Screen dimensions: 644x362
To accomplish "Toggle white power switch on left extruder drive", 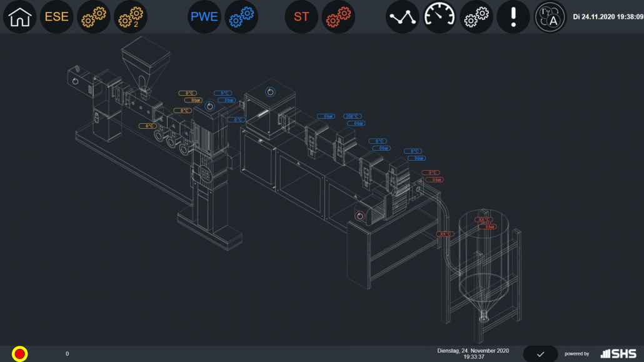I will click(x=75, y=81).
